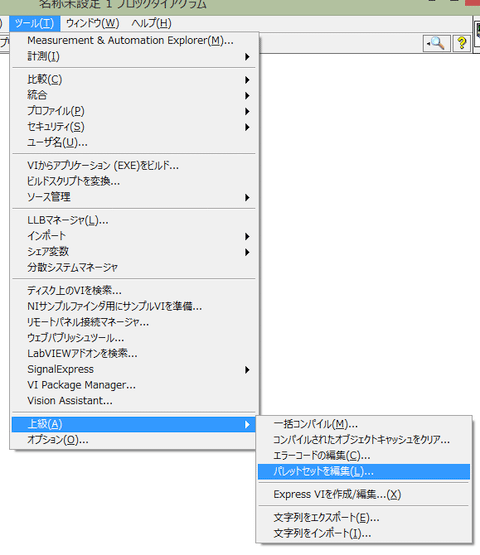Select パレットセットを編集(L) menu item

(364, 471)
